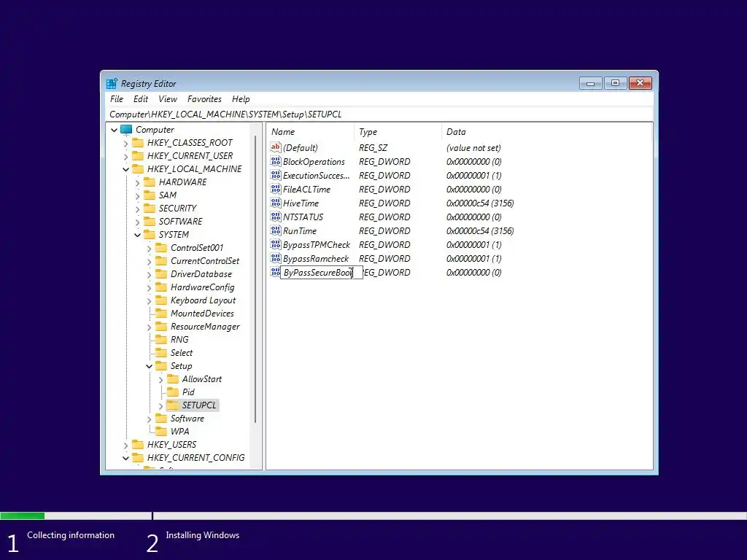
Task: Click the registry path address bar
Action: point(379,114)
